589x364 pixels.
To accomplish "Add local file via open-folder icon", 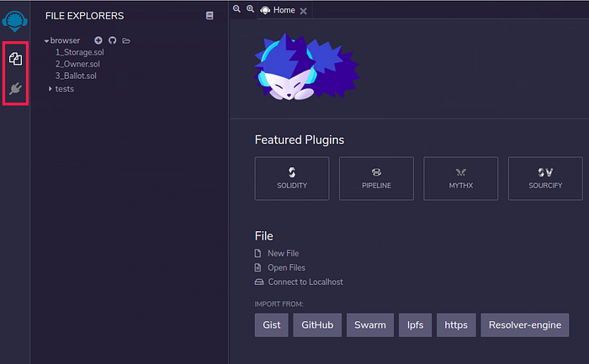I will click(x=126, y=40).
